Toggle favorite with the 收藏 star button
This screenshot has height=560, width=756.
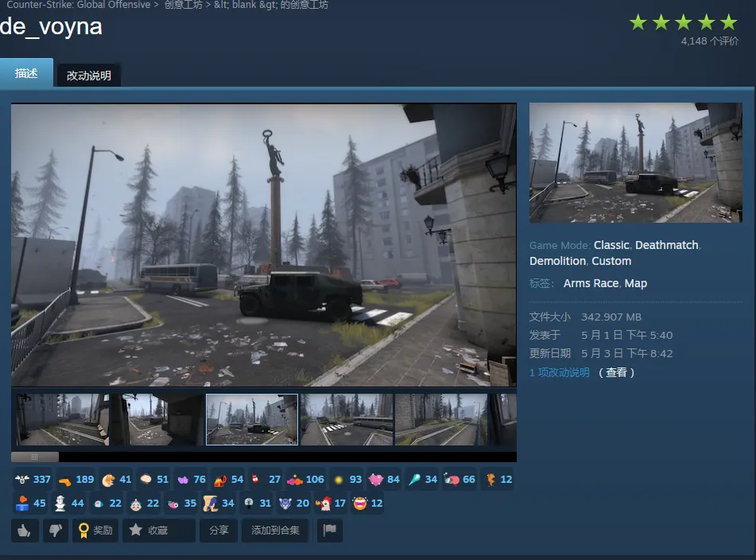click(x=158, y=531)
